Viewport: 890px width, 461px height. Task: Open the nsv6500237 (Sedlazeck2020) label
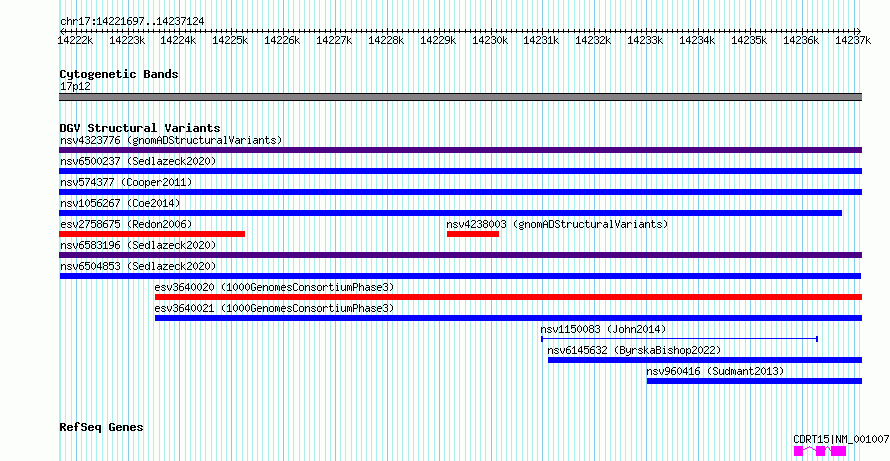(x=138, y=161)
